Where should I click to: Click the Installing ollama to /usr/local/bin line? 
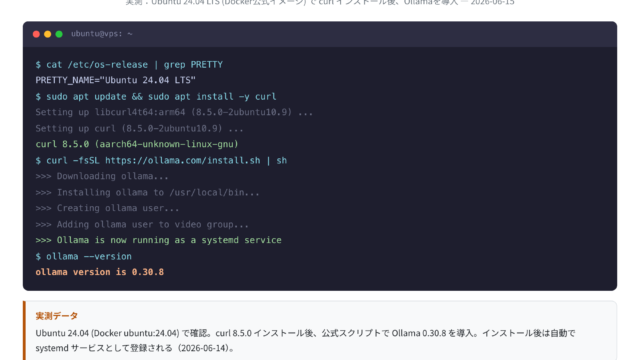pyautogui.click(x=147, y=193)
